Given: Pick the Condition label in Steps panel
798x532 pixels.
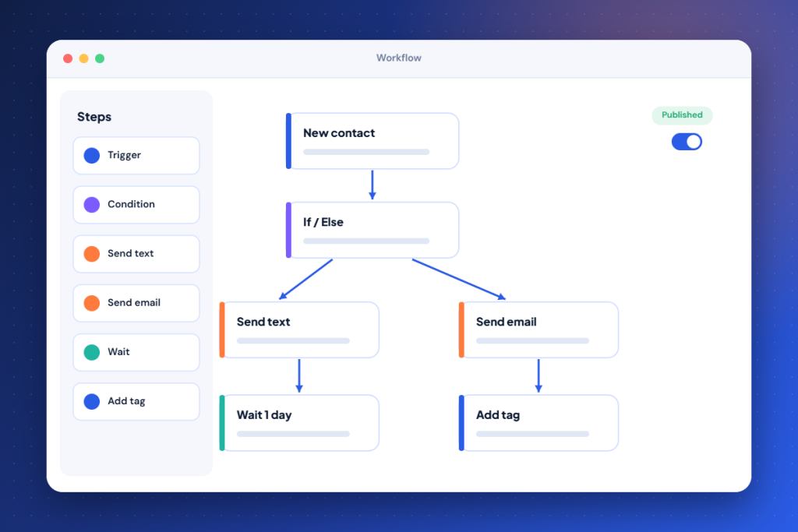Looking at the screenshot, I should click(x=131, y=204).
